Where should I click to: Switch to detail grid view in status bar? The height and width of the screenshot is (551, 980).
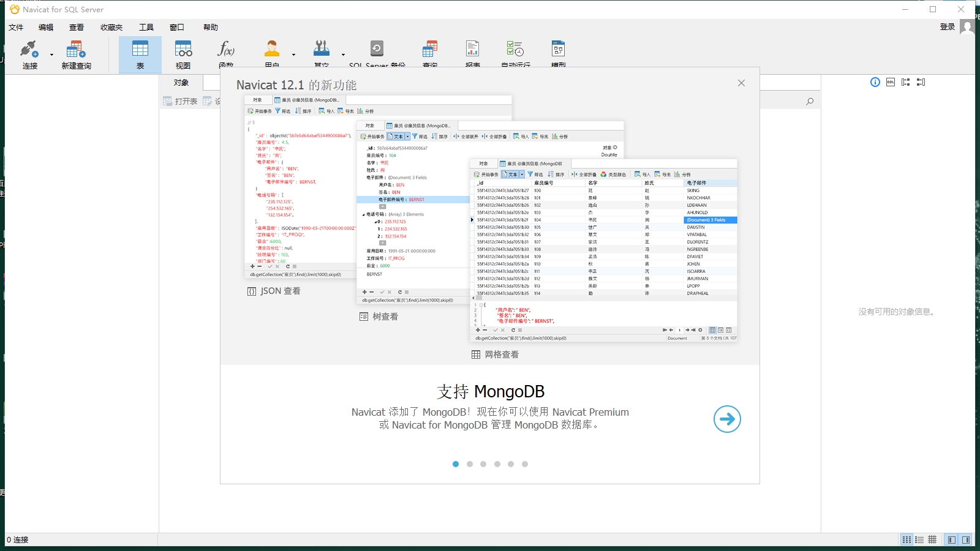pyautogui.click(x=932, y=539)
